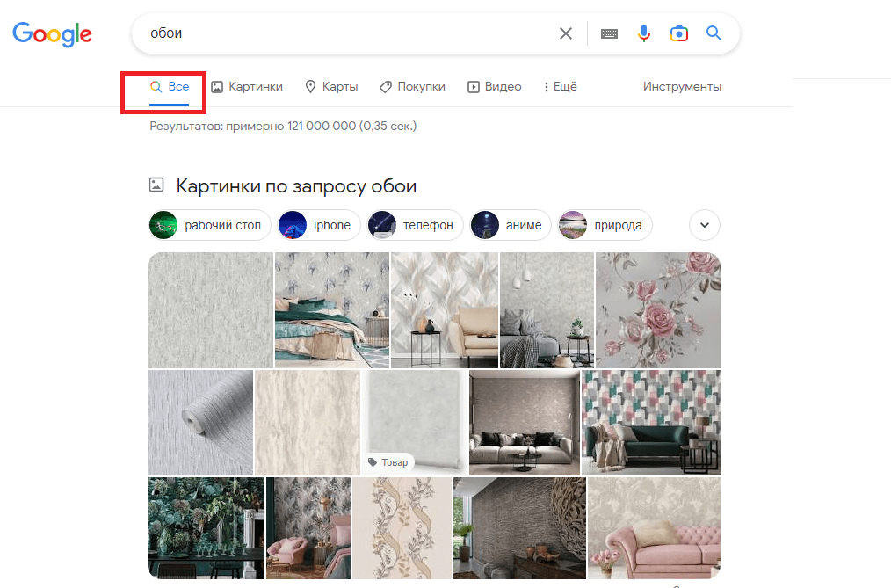This screenshot has width=891, height=588.
Task: Open the gray wallpaper roll thumbnail
Action: tap(200, 423)
